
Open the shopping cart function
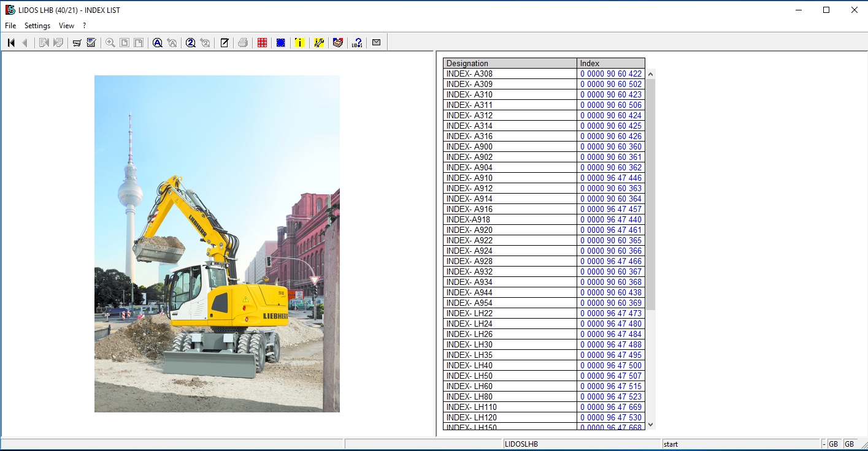[x=77, y=42]
